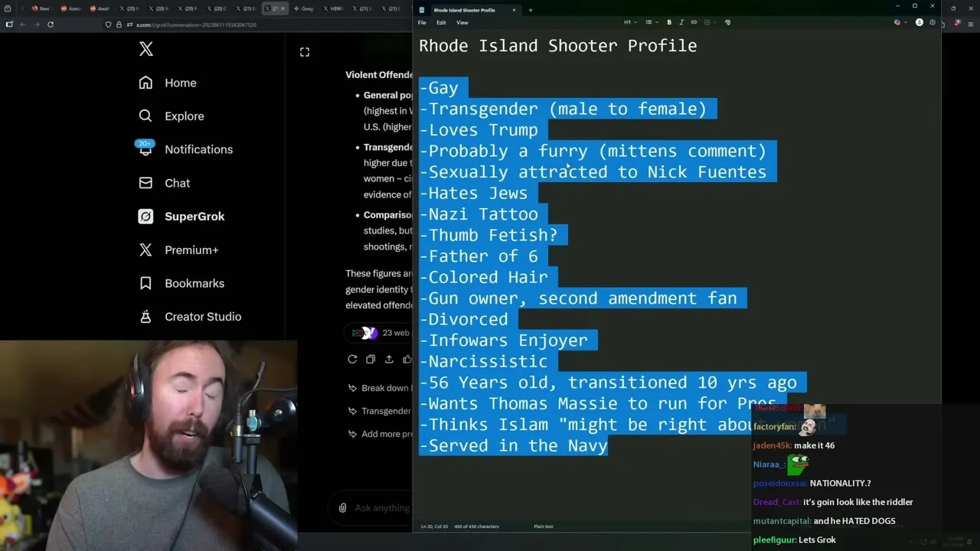Screen dimensions: 980x551
Task: Click the Creator Studio icon
Action: point(145,317)
